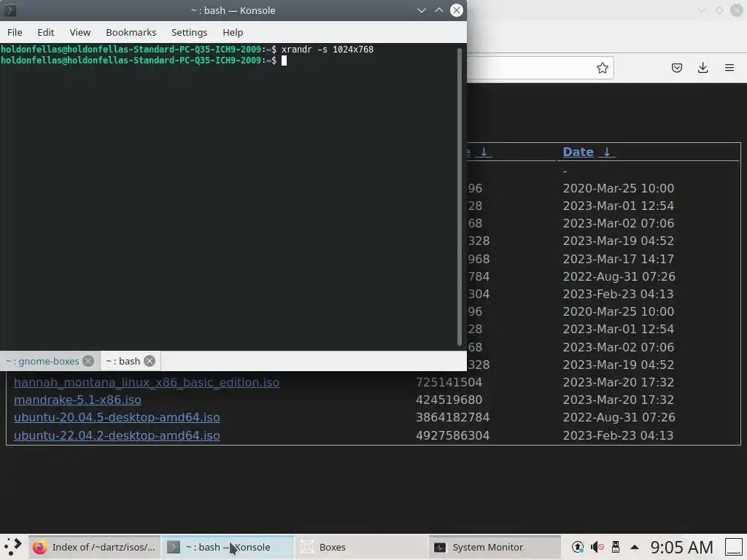The image size is (747, 560).
Task: Open the KDE application launcher
Action: (x=13, y=547)
